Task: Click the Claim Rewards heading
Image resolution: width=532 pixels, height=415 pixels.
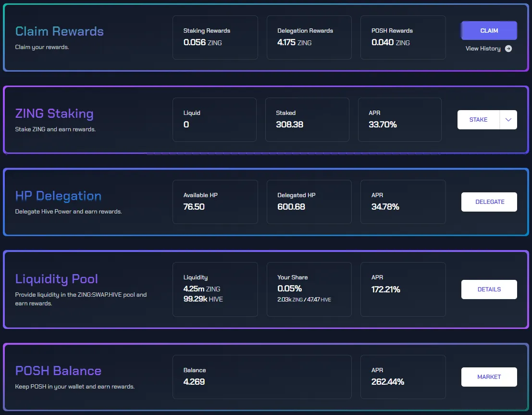Action: pyautogui.click(x=60, y=31)
